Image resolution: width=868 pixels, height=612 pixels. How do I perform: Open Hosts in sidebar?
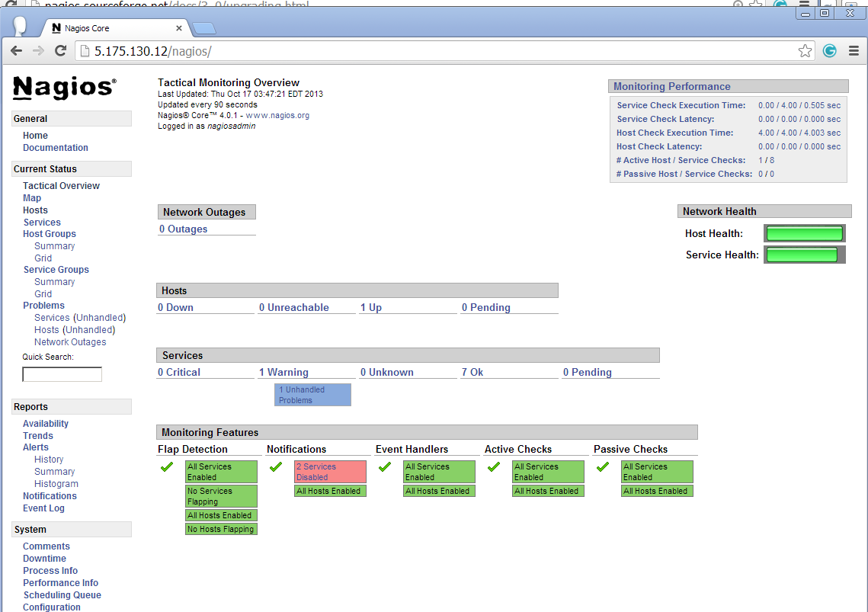click(x=35, y=210)
